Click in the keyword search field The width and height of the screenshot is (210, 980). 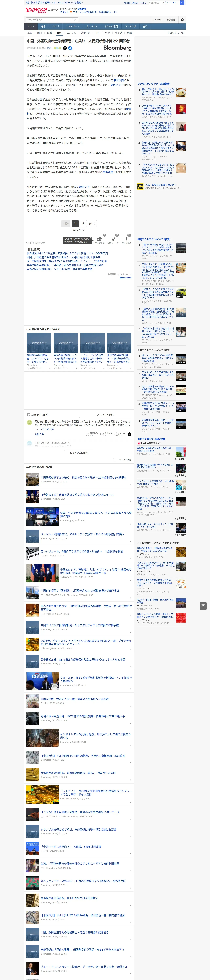click(49, 20)
